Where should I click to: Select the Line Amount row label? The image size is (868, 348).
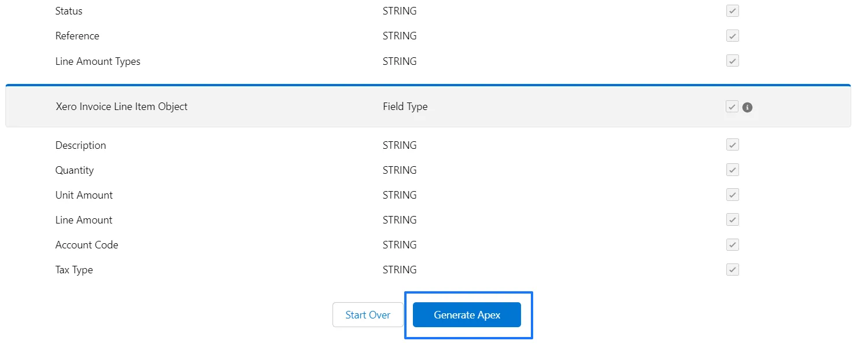[84, 220]
